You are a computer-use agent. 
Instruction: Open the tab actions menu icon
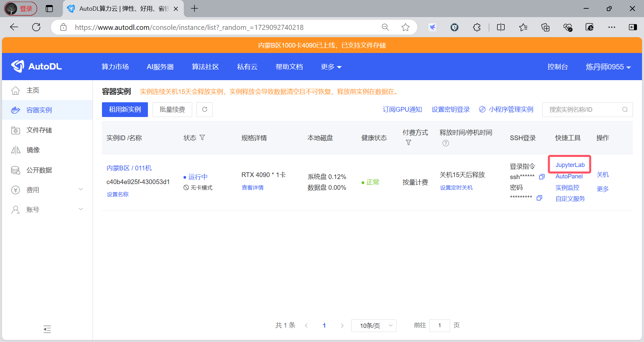[x=49, y=9]
